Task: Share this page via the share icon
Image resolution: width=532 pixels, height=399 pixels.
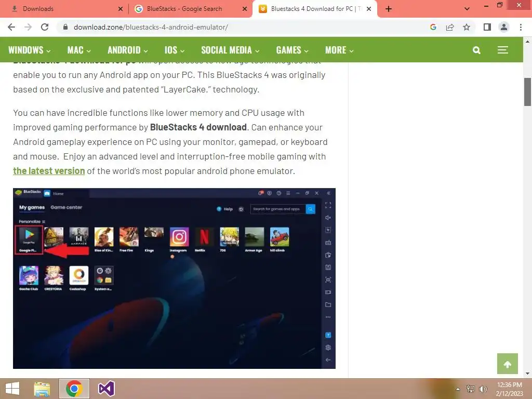Action: tap(450, 27)
